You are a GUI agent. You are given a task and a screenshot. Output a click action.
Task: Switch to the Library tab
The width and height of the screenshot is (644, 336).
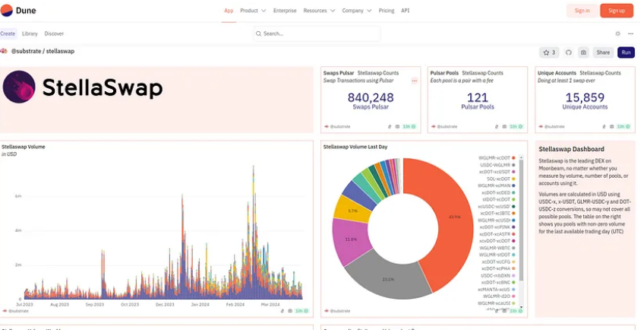coord(30,33)
